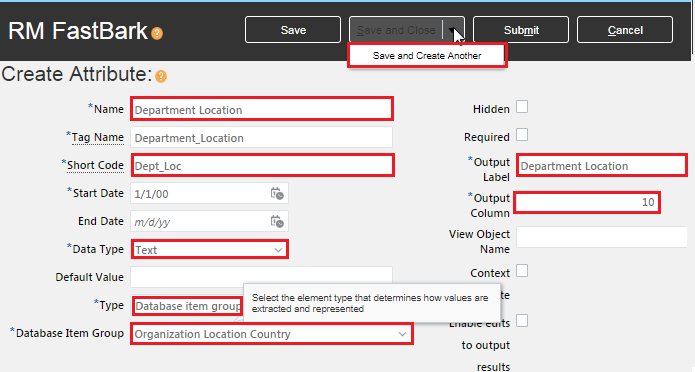Click the Short Code label text
This screenshot has width=695, height=372.
tap(95, 165)
